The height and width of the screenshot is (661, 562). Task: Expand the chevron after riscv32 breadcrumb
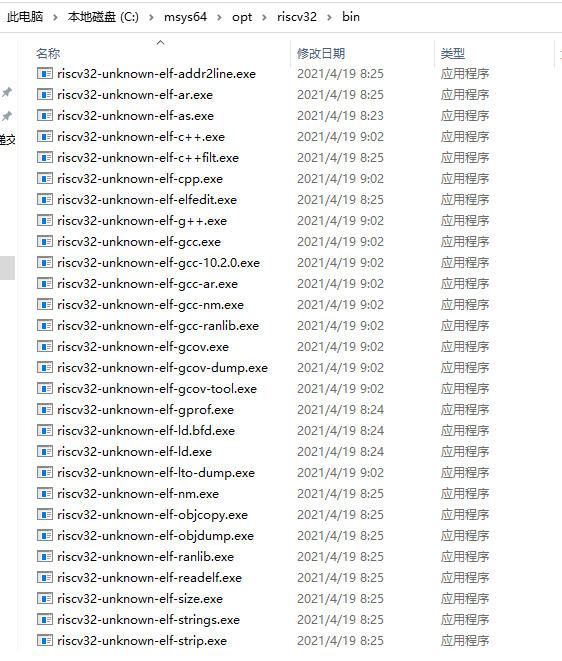[x=329, y=17]
